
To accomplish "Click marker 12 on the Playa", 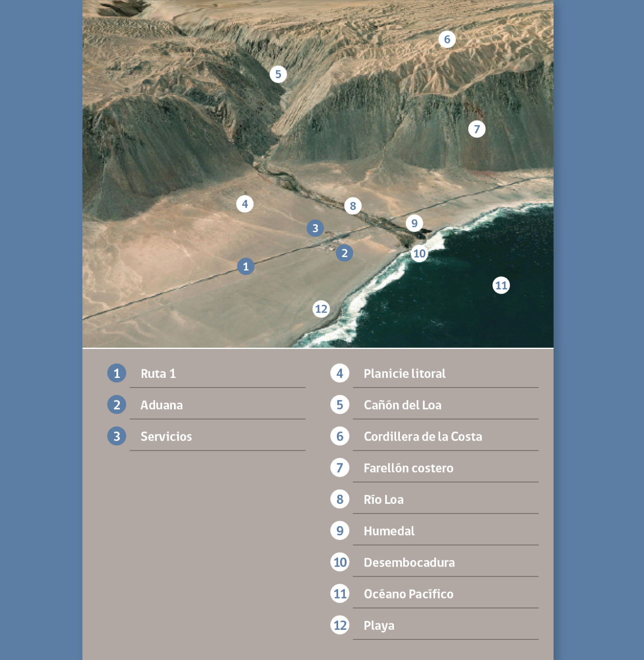I will (321, 309).
